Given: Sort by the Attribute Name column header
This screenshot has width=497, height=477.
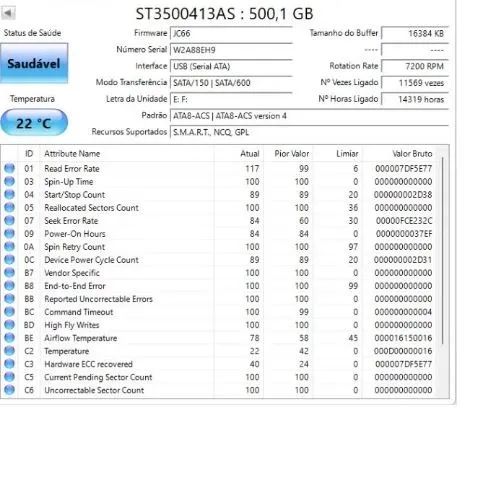Looking at the screenshot, I should coord(127,153).
